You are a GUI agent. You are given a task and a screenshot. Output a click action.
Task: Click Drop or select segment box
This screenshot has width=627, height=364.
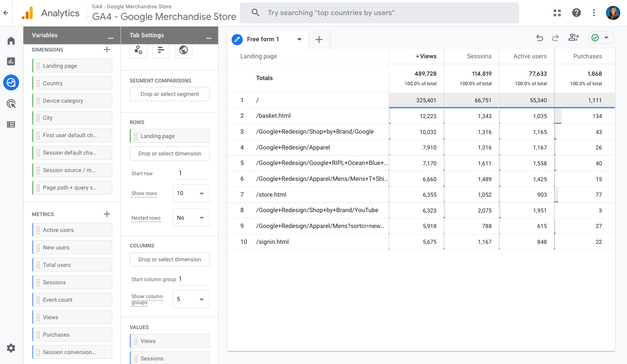pyautogui.click(x=170, y=94)
